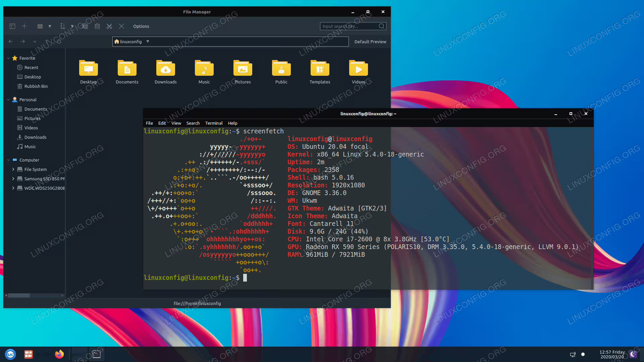Open Desktop in the Favorite sidebar section
The height and width of the screenshot is (362, 644).
pos(33,77)
